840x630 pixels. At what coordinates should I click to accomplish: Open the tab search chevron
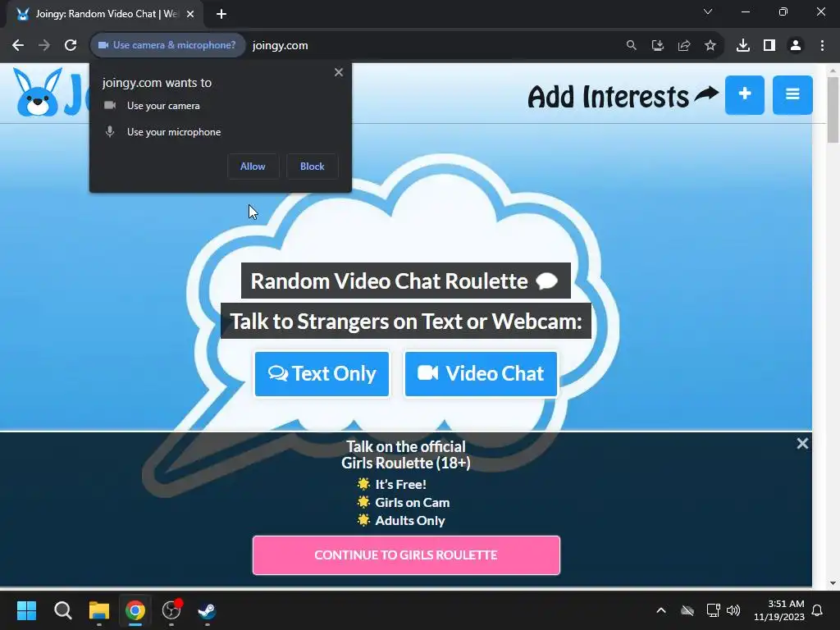point(708,11)
